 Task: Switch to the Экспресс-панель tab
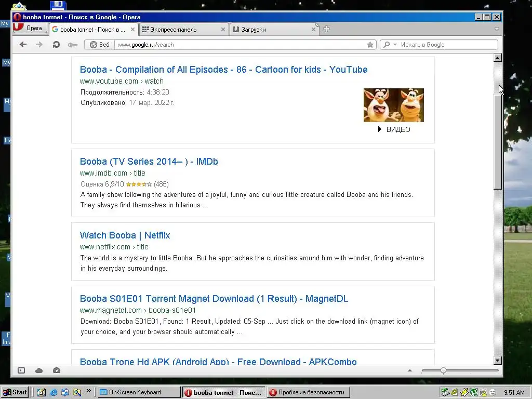(x=183, y=30)
